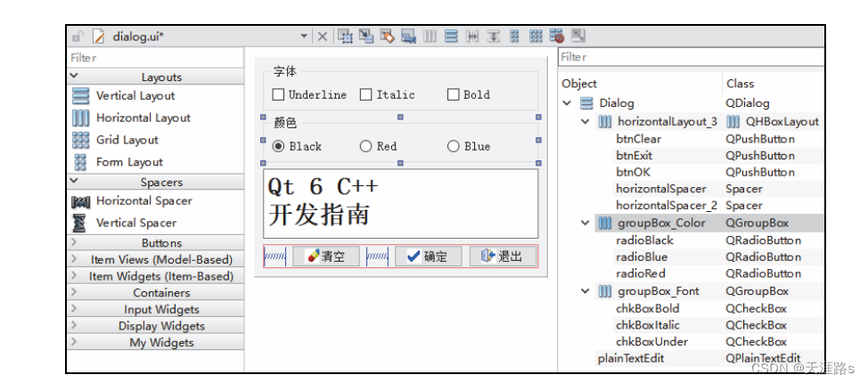Check the Bold checkbox
The width and height of the screenshot is (868, 383).
453,94
